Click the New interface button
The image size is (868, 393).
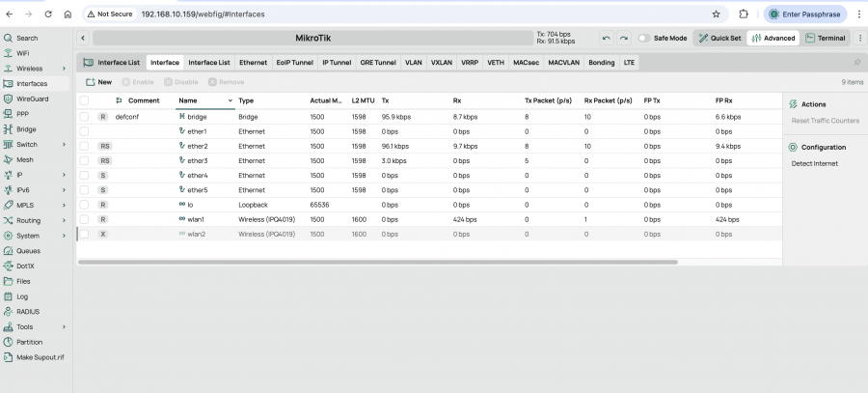[99, 82]
